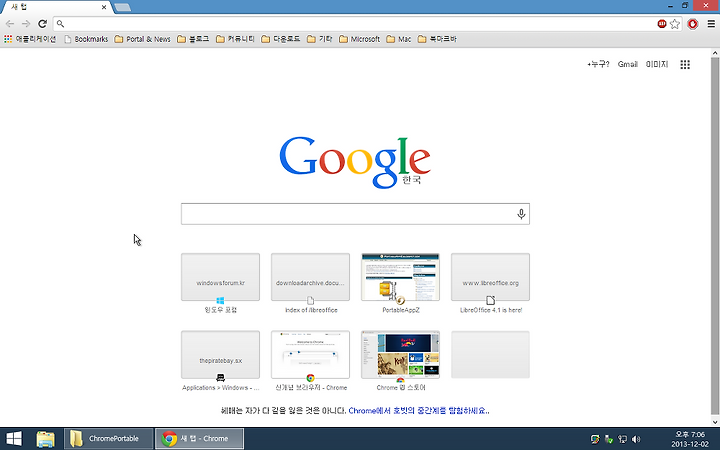Open the 커뮤니티 bookmark folder
Screen dimensions: 720x450
point(235,39)
